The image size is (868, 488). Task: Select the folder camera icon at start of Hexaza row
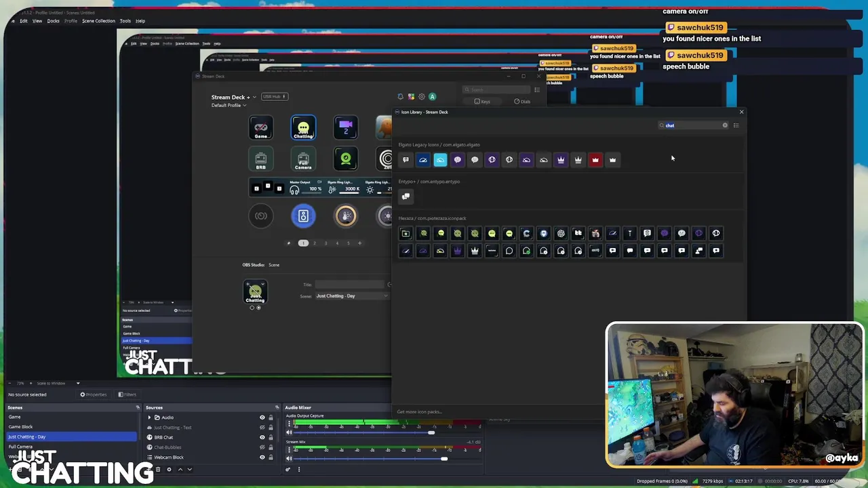[406, 233]
